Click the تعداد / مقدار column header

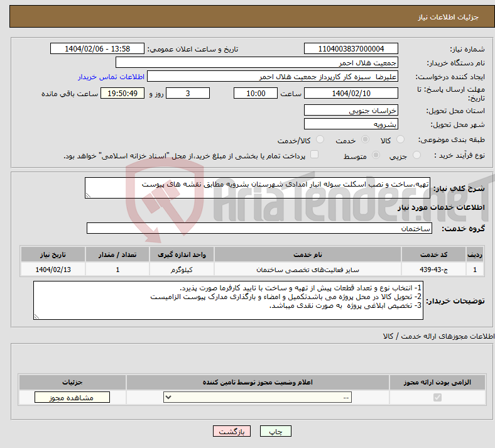click(117, 254)
